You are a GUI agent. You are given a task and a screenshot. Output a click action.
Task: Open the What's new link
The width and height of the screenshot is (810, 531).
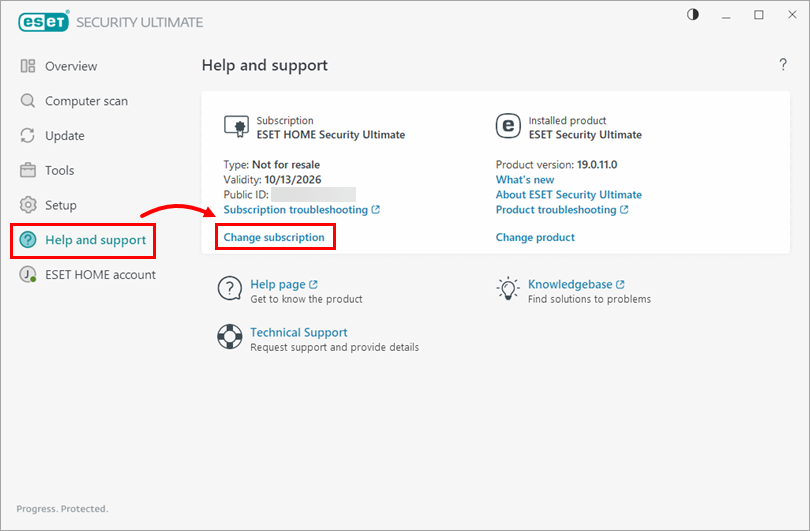tap(525, 180)
